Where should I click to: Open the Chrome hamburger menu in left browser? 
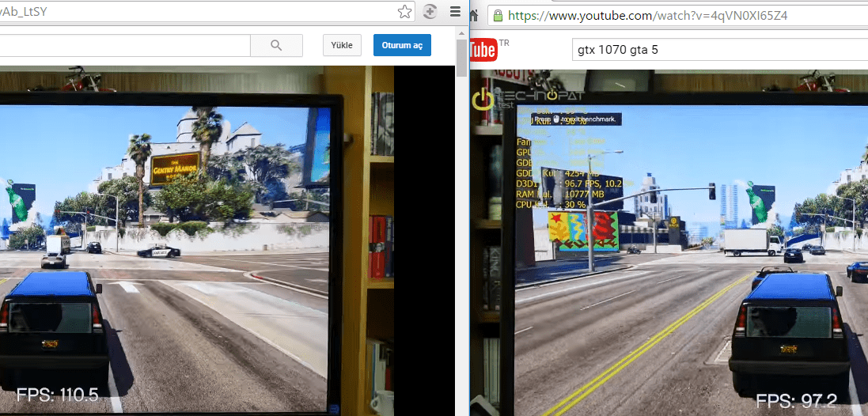pos(455,12)
